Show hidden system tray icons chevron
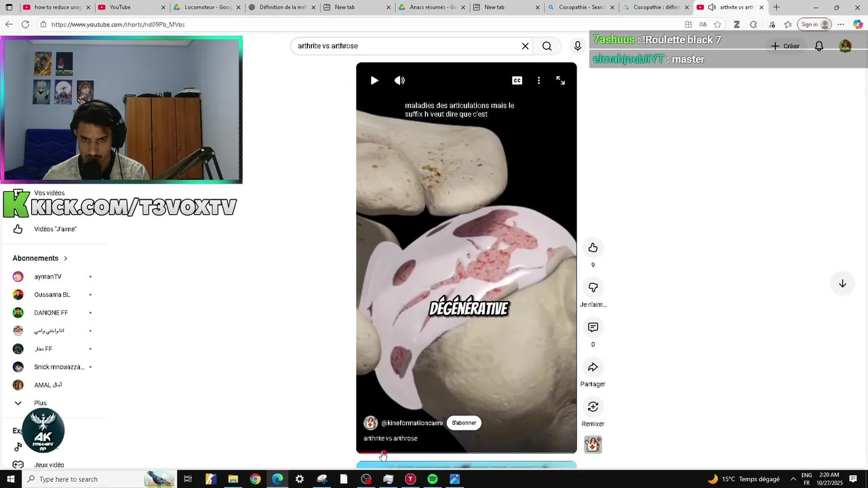The height and width of the screenshot is (488, 868). click(x=793, y=479)
